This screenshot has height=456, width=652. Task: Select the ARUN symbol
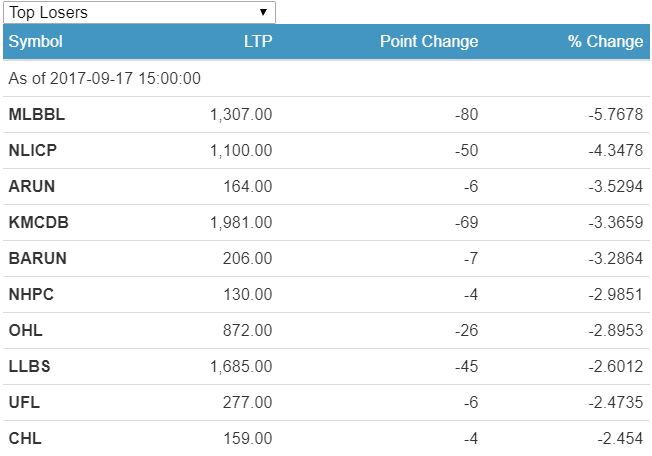(32, 186)
